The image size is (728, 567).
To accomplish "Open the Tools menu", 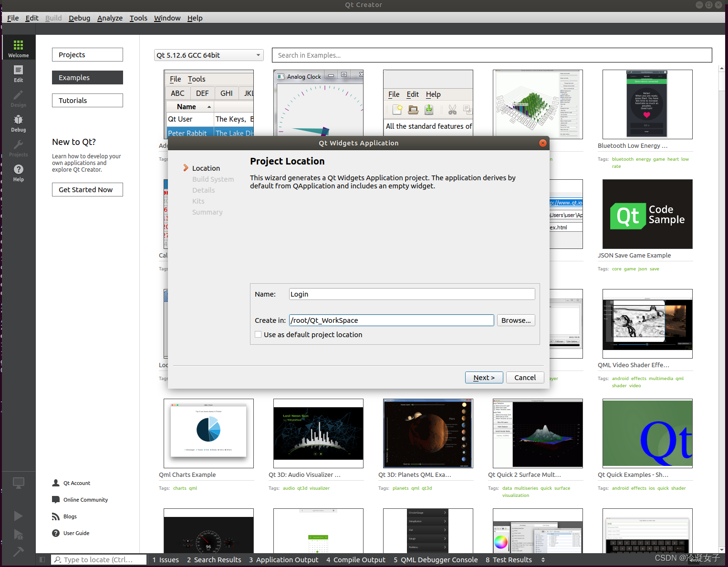I will click(x=138, y=18).
